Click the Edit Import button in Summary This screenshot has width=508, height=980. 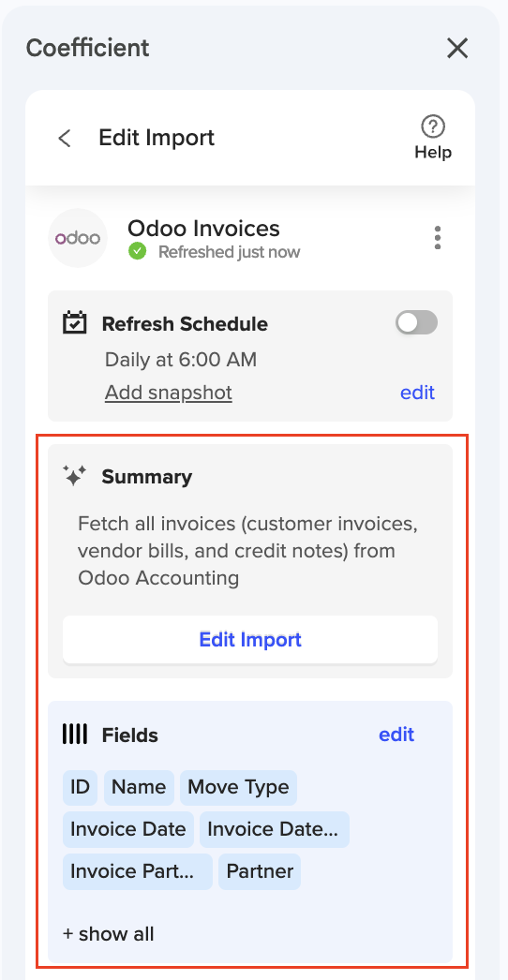(x=250, y=639)
